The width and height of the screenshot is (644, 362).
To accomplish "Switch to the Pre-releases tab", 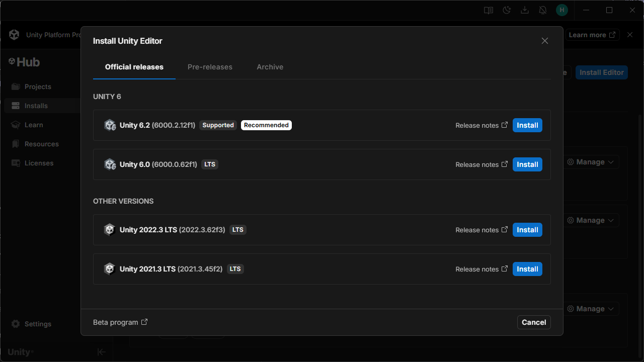I will point(210,67).
